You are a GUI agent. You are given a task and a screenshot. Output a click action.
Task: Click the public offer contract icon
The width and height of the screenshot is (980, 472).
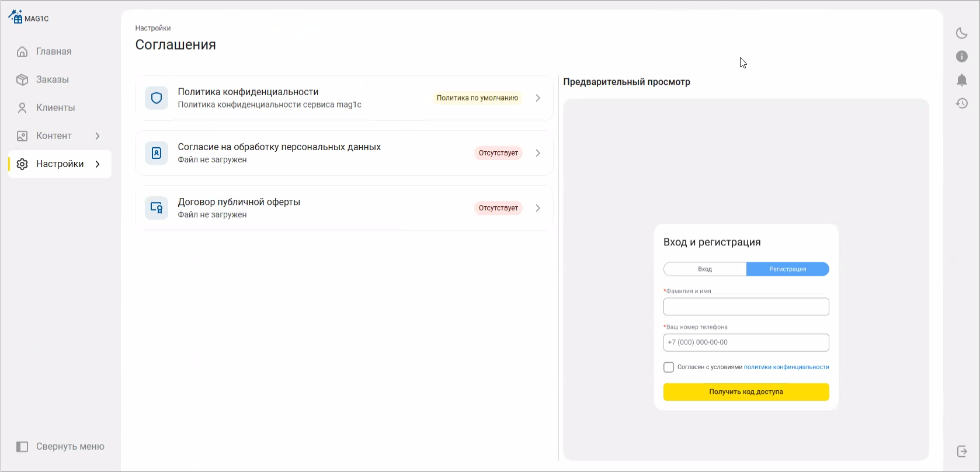click(156, 207)
